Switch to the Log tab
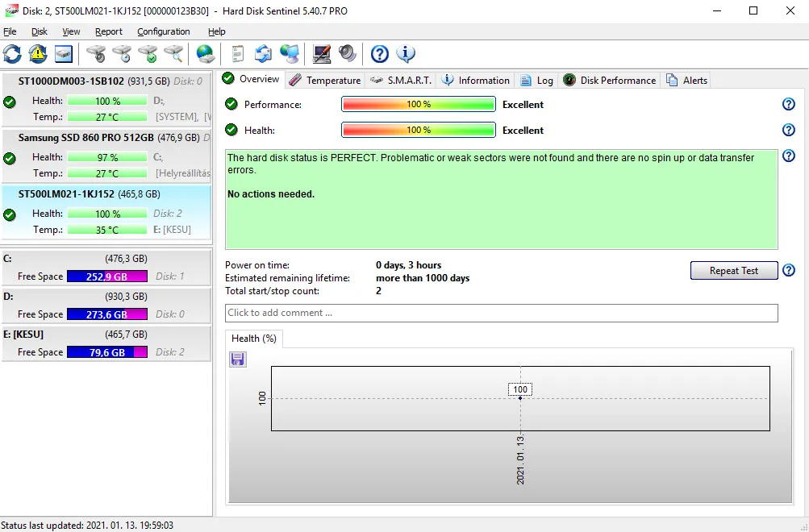 pyautogui.click(x=536, y=80)
